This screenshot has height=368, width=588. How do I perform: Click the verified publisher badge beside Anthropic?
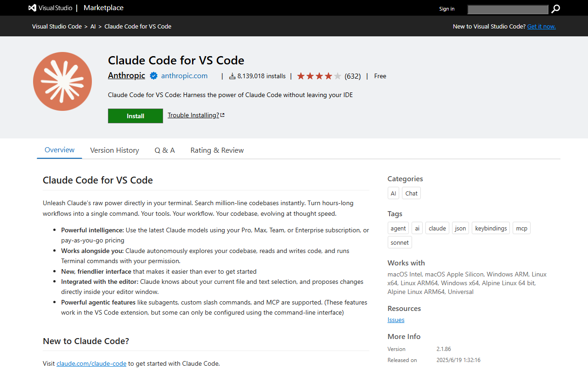pyautogui.click(x=153, y=75)
